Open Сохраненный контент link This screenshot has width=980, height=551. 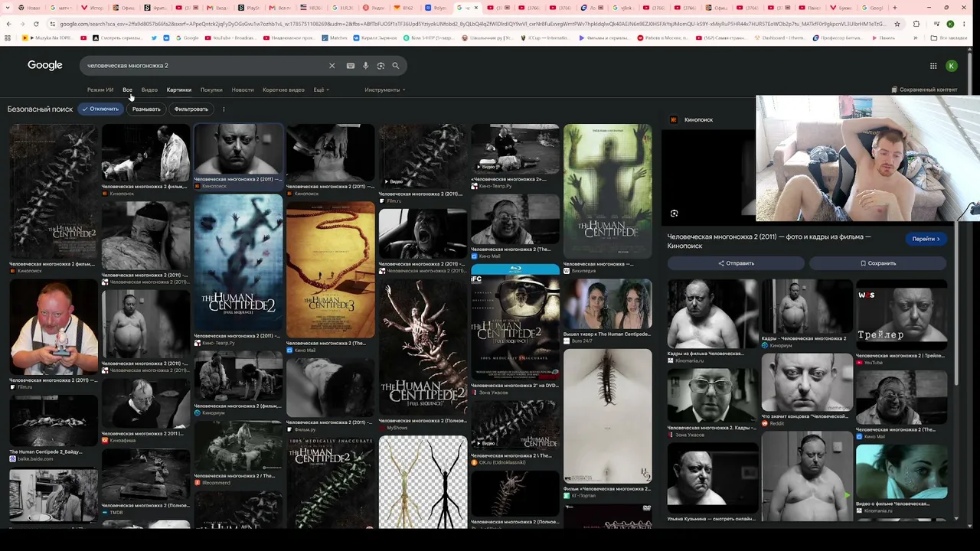point(924,90)
